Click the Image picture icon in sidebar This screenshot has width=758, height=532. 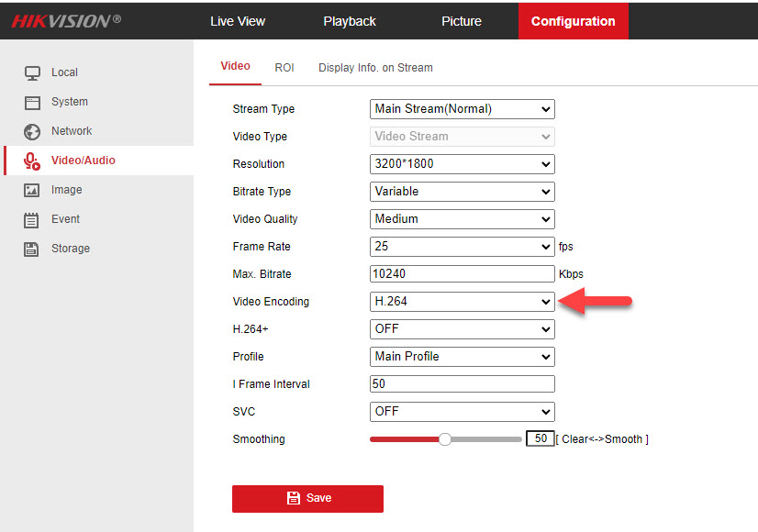click(x=32, y=190)
